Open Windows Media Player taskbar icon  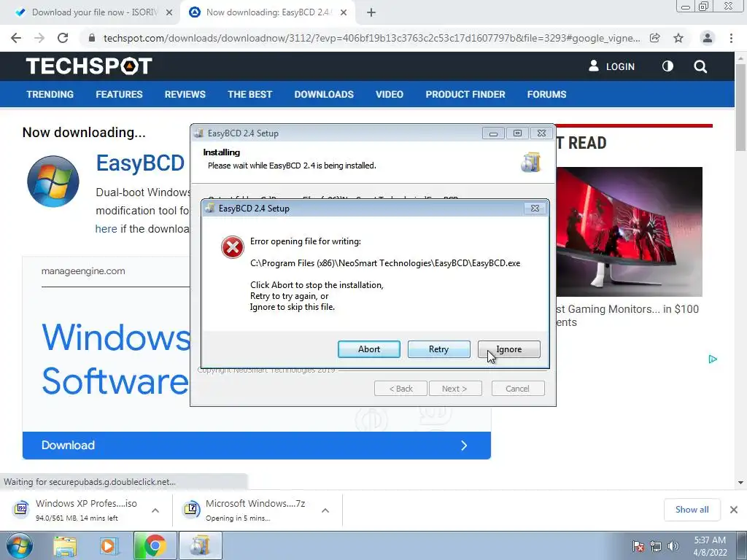[108, 546]
